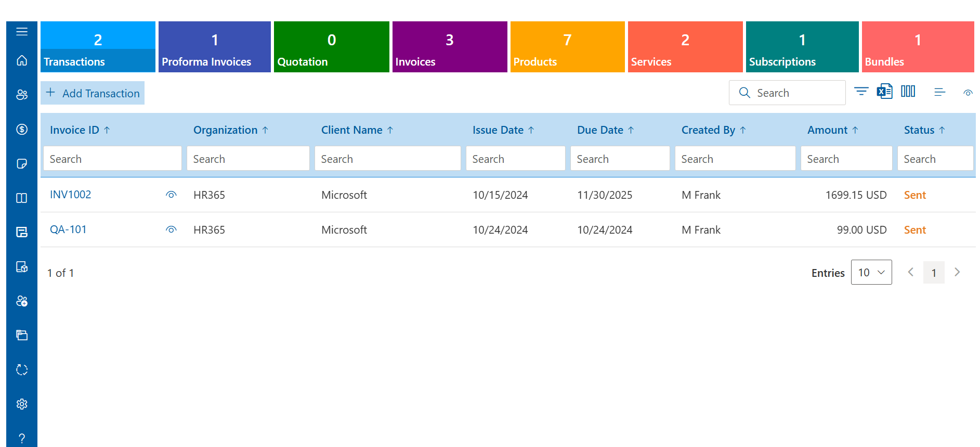Click the text align lines toolbar icon
Viewport: 980px width, 447px height.
tap(939, 92)
